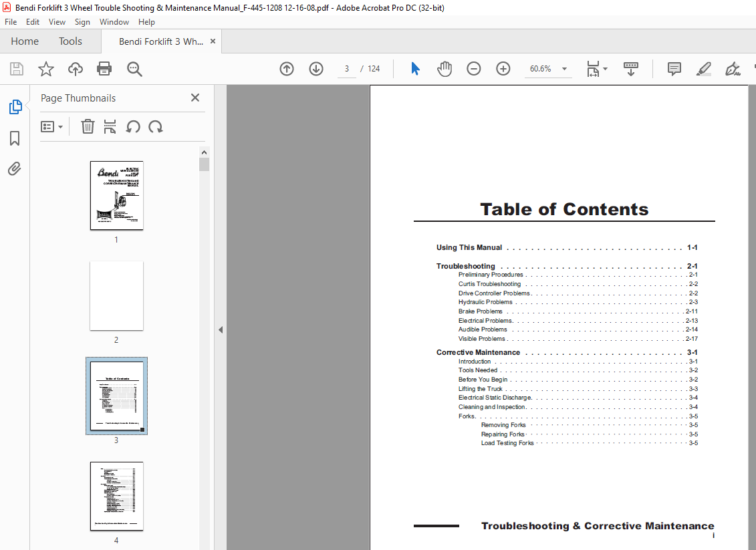Open Attachments paperclip panel

15,168
